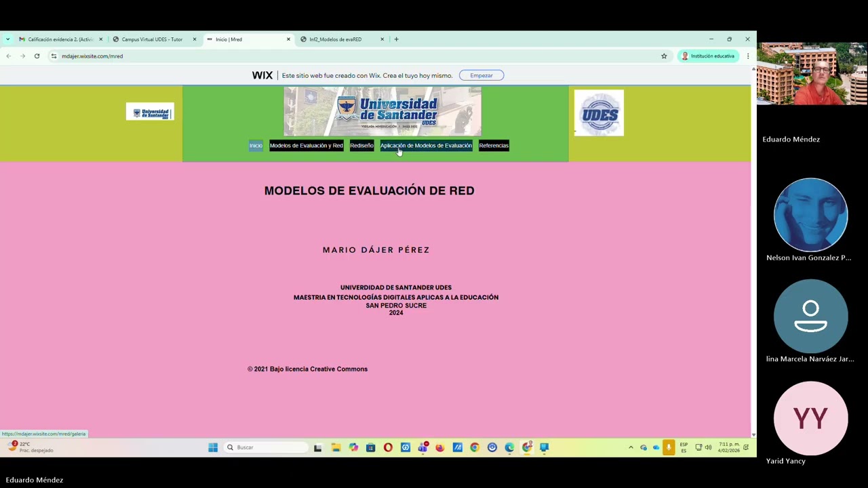Click the Buscar taskbar search box
Image resolution: width=868 pixels, height=488 pixels.
tap(267, 447)
